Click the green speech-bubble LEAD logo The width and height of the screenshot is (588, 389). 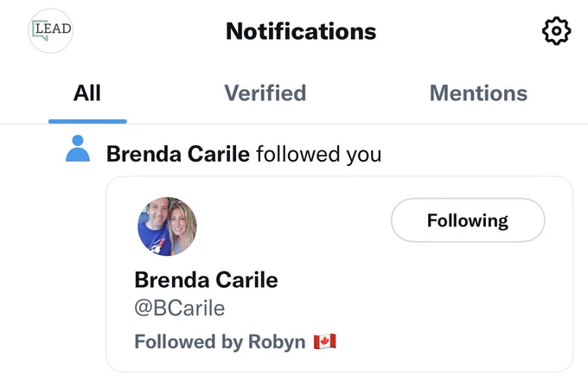40,30
